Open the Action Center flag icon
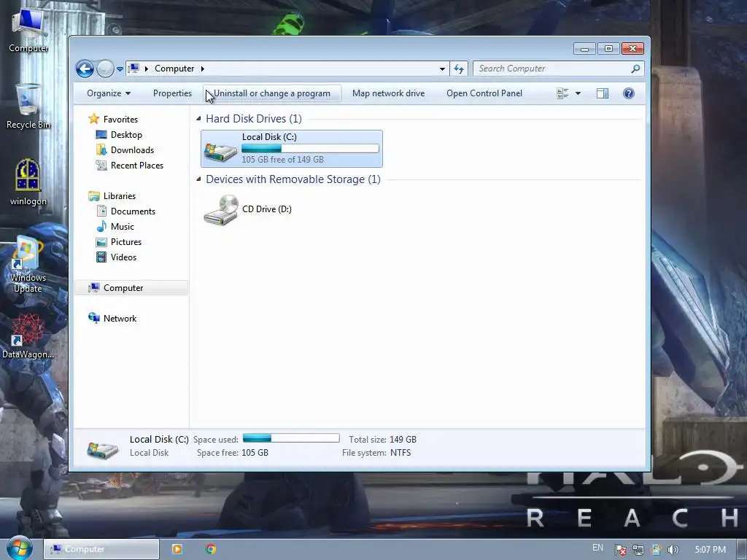This screenshot has height=560, width=747. (620, 550)
